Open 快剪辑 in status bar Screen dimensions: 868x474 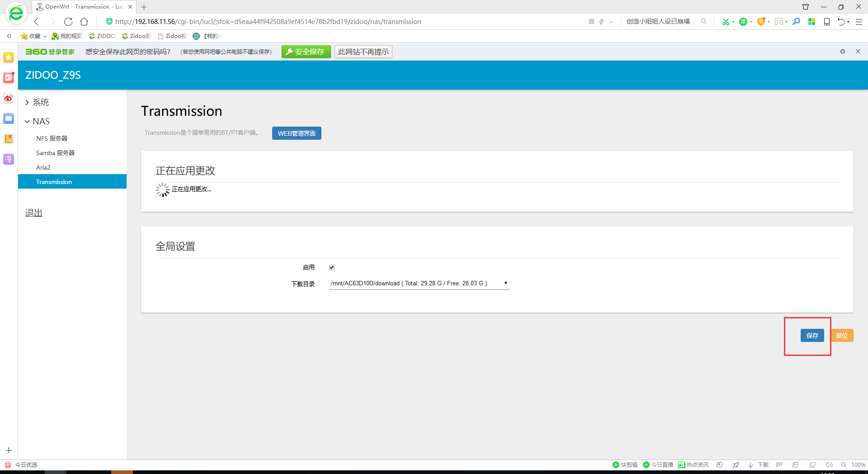click(625, 465)
